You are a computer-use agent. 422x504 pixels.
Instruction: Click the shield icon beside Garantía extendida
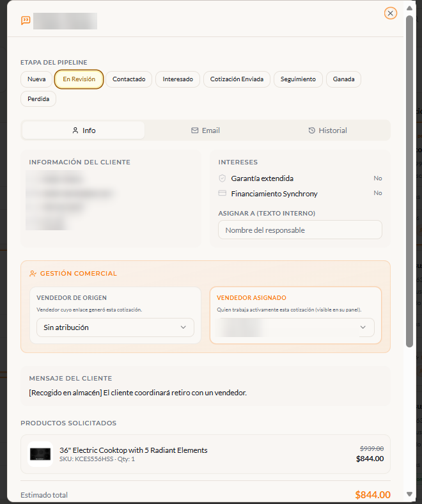[x=222, y=178]
